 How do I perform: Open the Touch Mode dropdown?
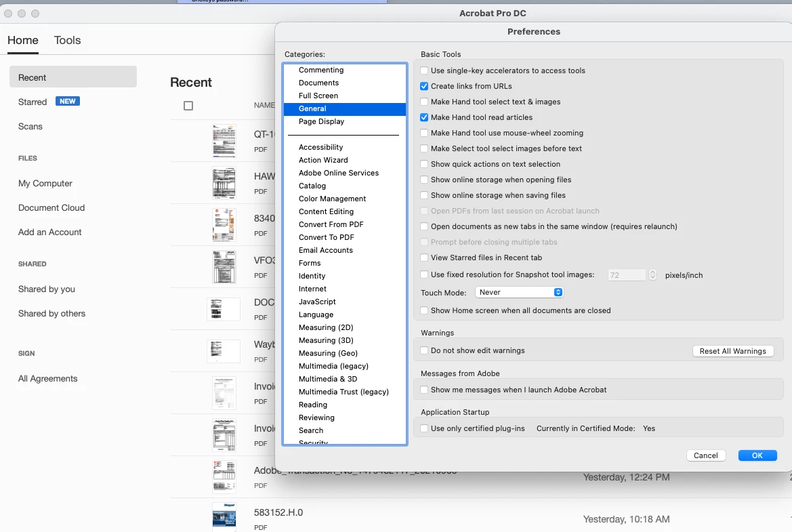point(519,293)
